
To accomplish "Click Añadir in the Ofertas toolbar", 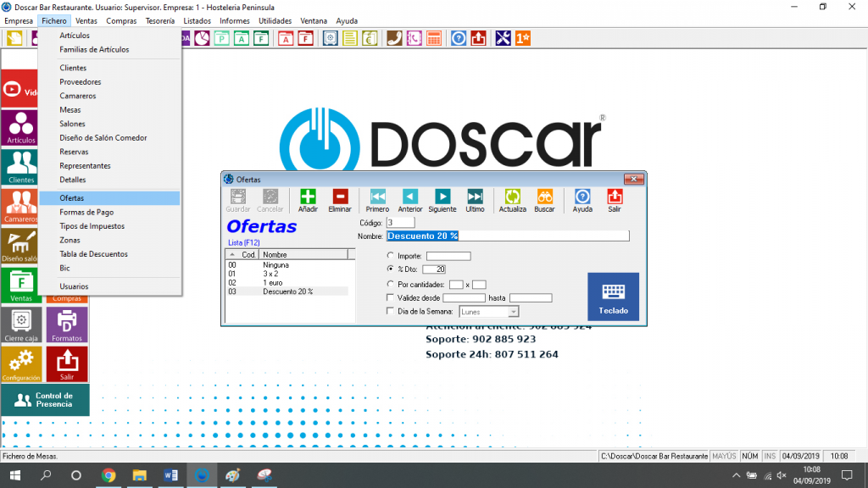I will click(x=308, y=200).
